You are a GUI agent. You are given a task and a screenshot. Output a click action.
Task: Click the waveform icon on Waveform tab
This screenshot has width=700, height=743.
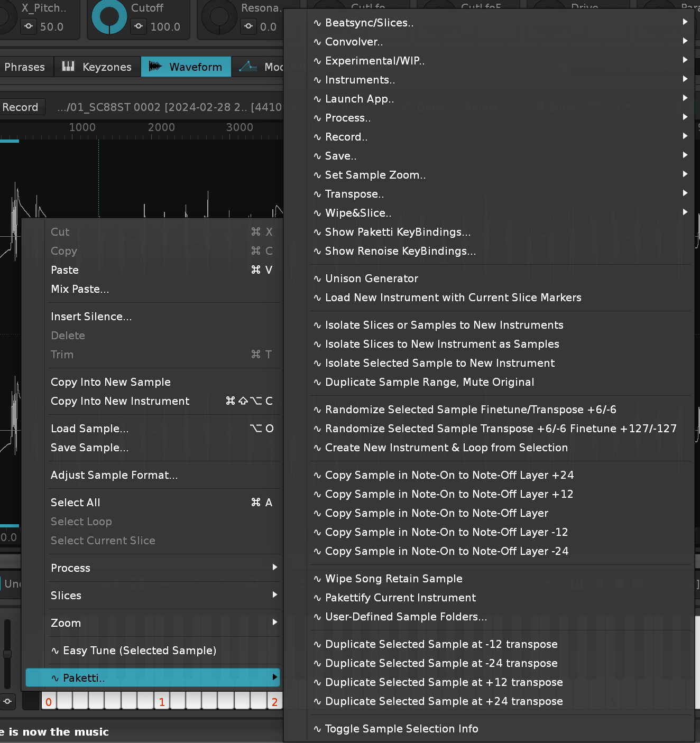click(155, 67)
